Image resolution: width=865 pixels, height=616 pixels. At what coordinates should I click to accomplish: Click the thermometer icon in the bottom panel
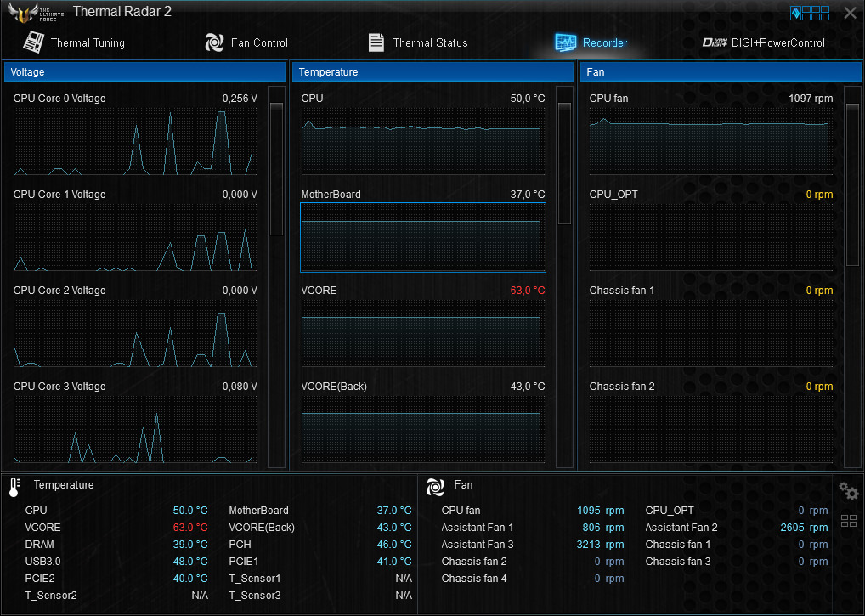(15, 487)
